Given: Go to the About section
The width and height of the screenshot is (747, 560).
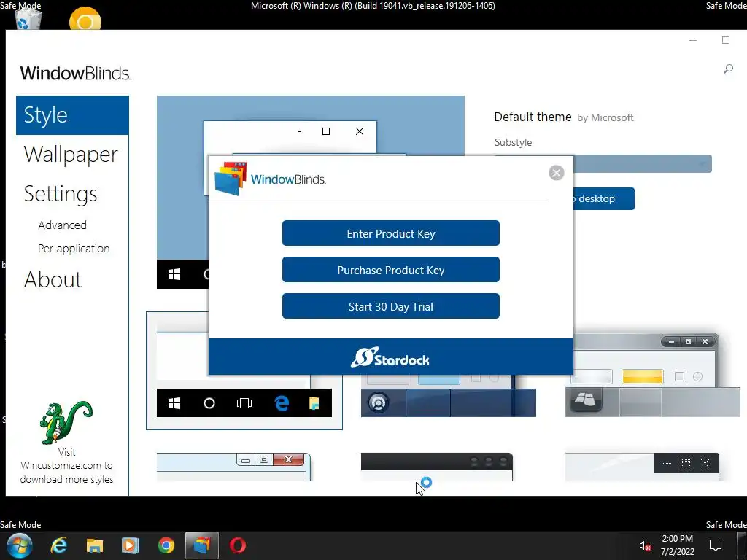Looking at the screenshot, I should 53,279.
